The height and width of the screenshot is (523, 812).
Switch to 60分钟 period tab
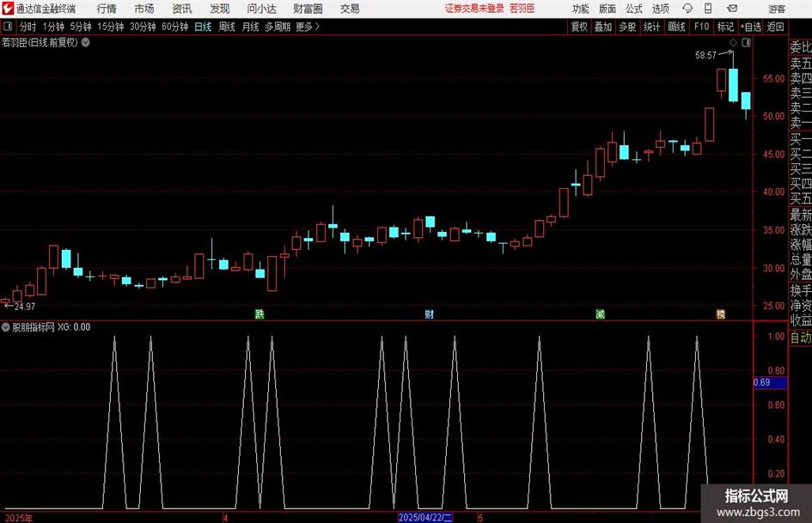(x=174, y=27)
